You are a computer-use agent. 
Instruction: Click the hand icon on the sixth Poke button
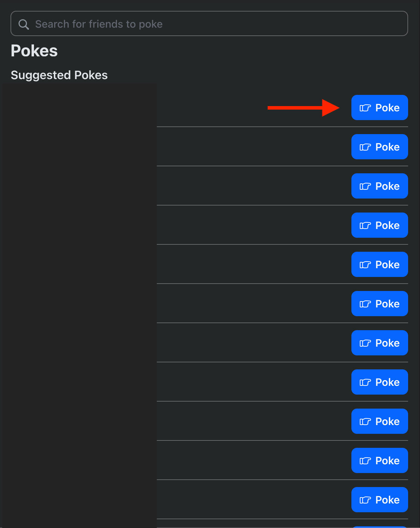pos(365,304)
